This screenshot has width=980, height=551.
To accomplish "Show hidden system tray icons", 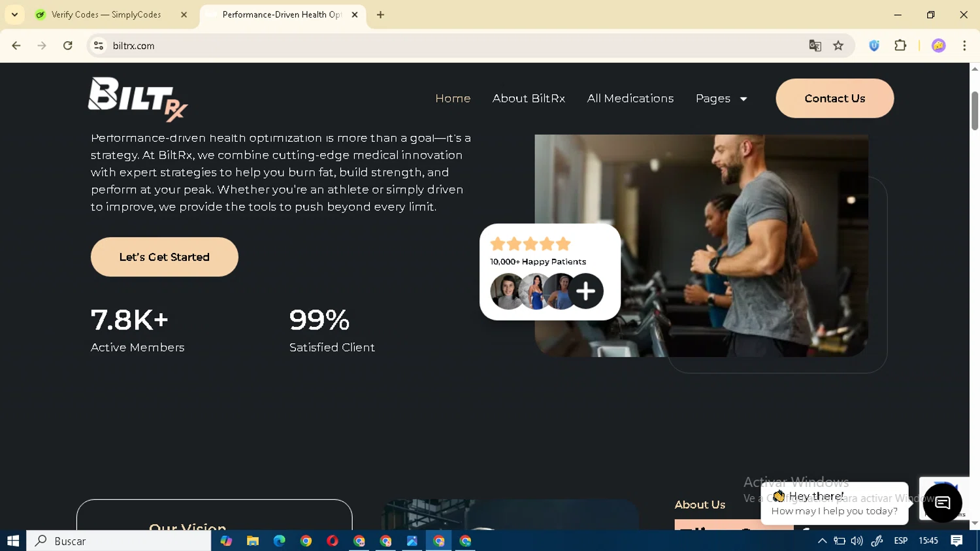I will point(822,541).
